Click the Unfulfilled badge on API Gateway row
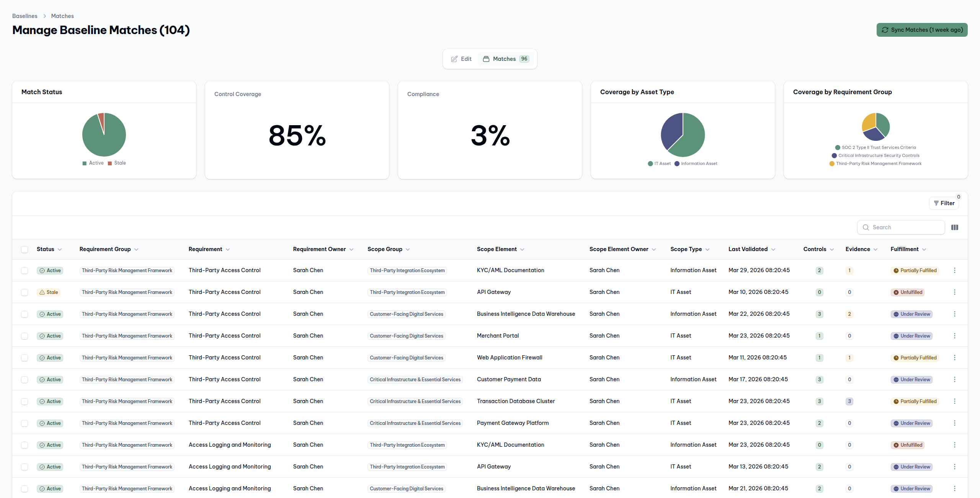Screen dimensions: 980x498 pyautogui.click(x=908, y=292)
